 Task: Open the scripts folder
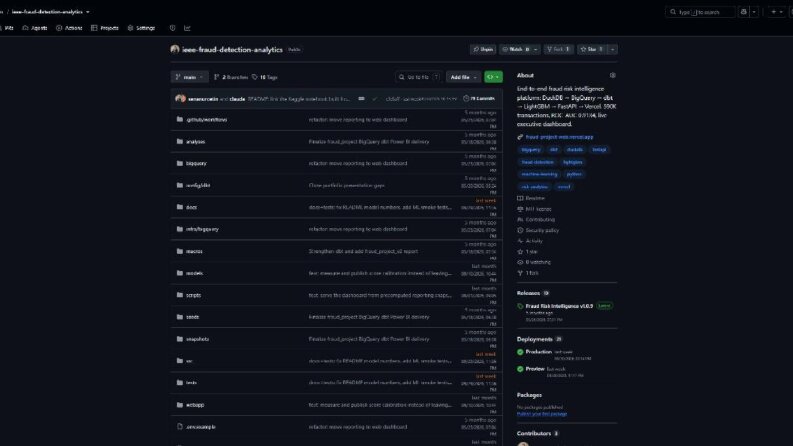193,295
